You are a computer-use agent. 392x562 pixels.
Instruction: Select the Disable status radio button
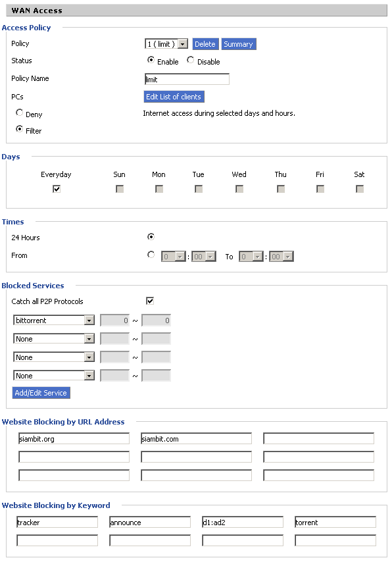(x=191, y=60)
